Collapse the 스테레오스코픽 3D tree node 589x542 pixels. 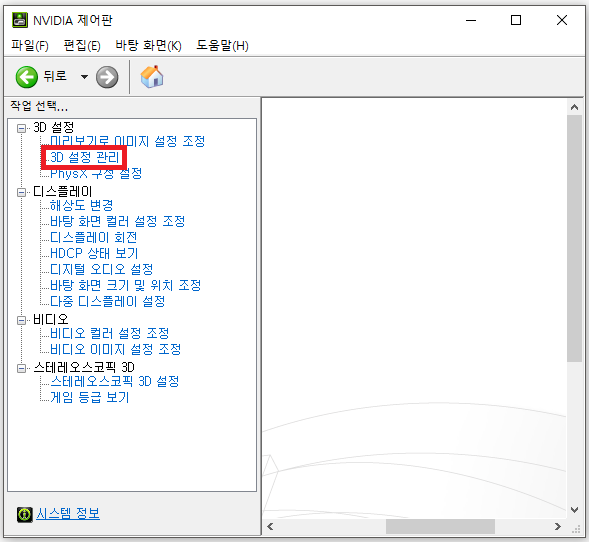(x=21, y=368)
